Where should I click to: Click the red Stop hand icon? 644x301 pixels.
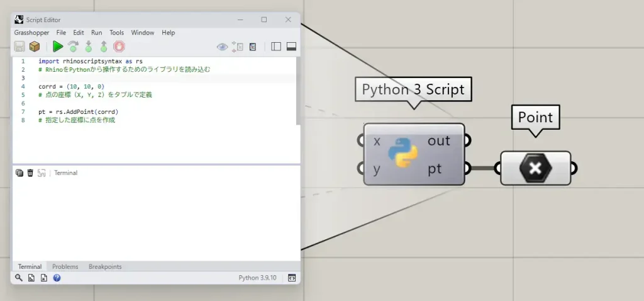(x=119, y=46)
